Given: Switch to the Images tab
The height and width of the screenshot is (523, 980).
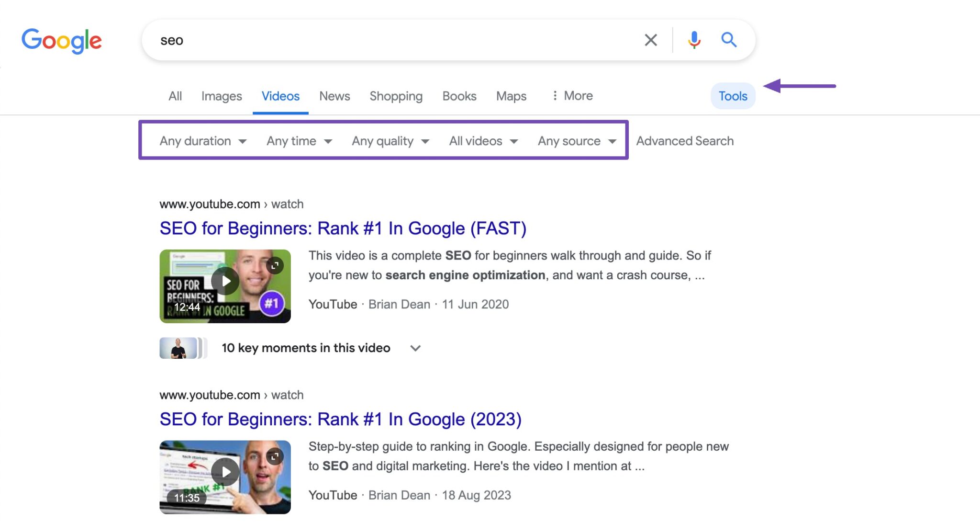Looking at the screenshot, I should (x=222, y=96).
